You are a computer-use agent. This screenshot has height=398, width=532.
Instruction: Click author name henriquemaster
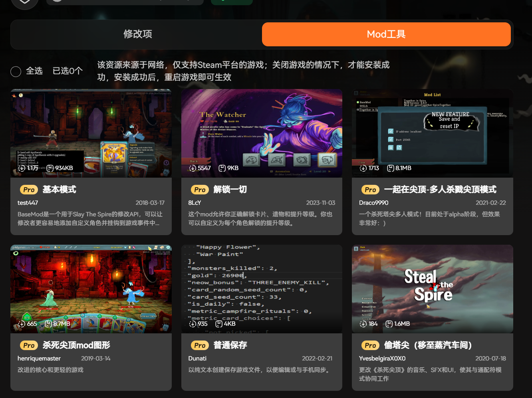pos(39,358)
